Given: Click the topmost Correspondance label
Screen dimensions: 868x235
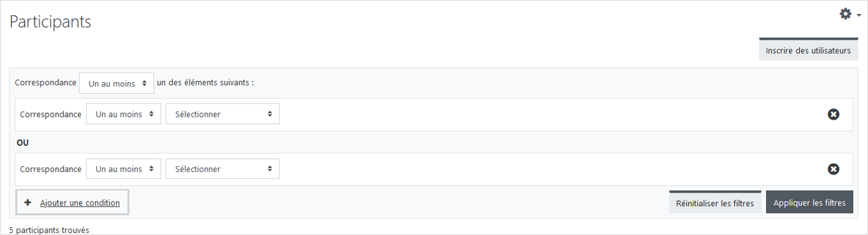Looking at the screenshot, I should 46,83.
